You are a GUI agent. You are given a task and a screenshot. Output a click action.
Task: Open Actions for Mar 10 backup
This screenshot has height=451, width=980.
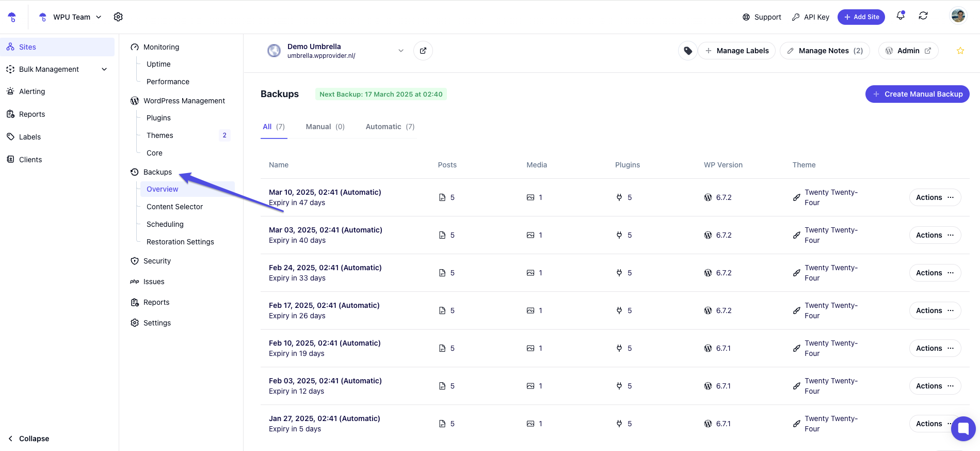(x=935, y=197)
